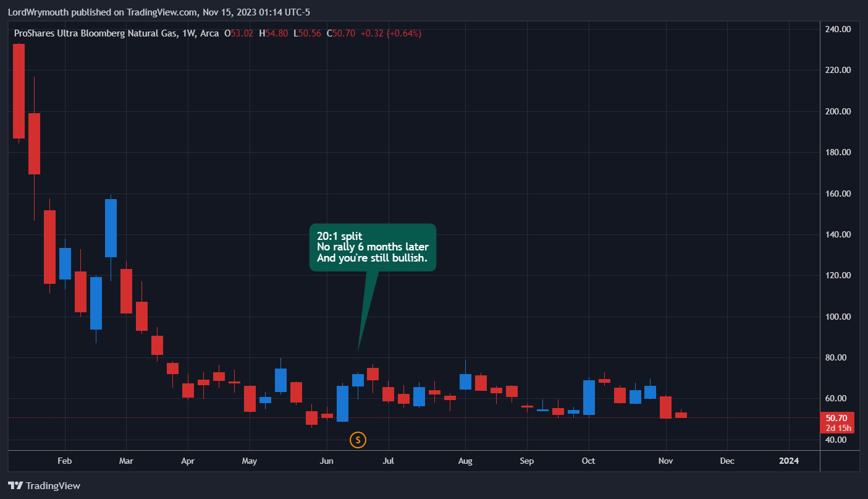868x499 pixels.
Task: Click the Jun time axis label
Action: click(327, 461)
